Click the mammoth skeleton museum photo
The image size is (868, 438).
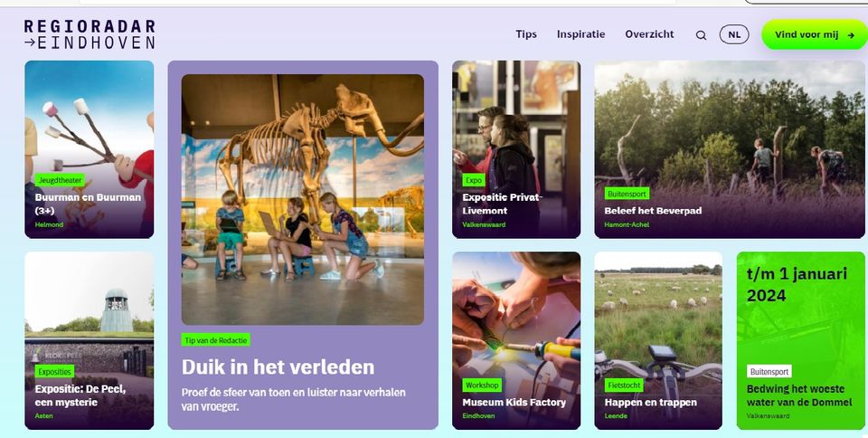[303, 199]
